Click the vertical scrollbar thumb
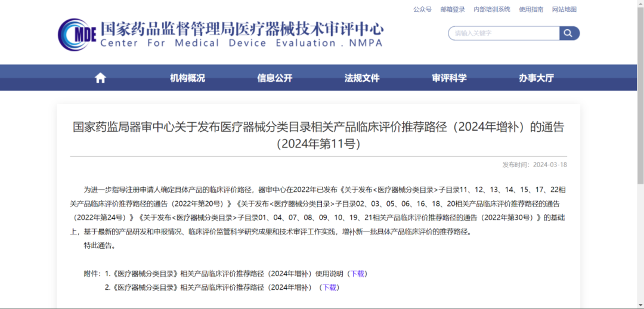644x309 pixels. [x=640, y=95]
